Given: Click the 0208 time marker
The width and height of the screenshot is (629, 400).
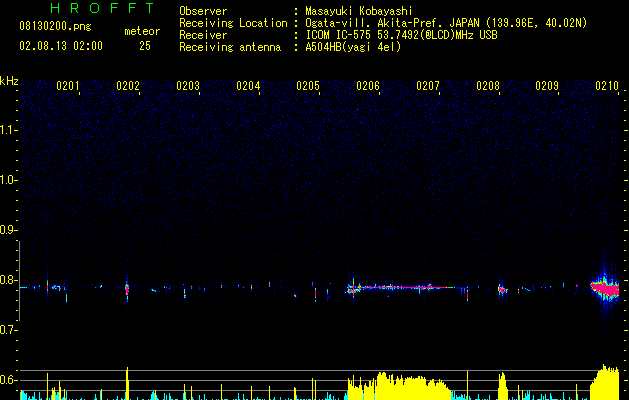Looking at the screenshot, I should 488,86.
